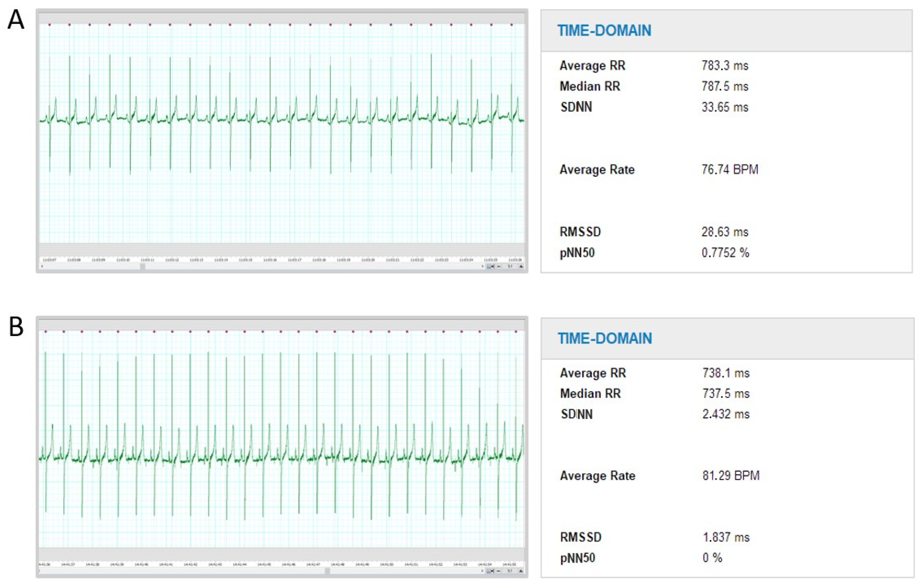Click zoom-in mountain icon in panel A
The width and height of the screenshot is (923, 588).
521,266
